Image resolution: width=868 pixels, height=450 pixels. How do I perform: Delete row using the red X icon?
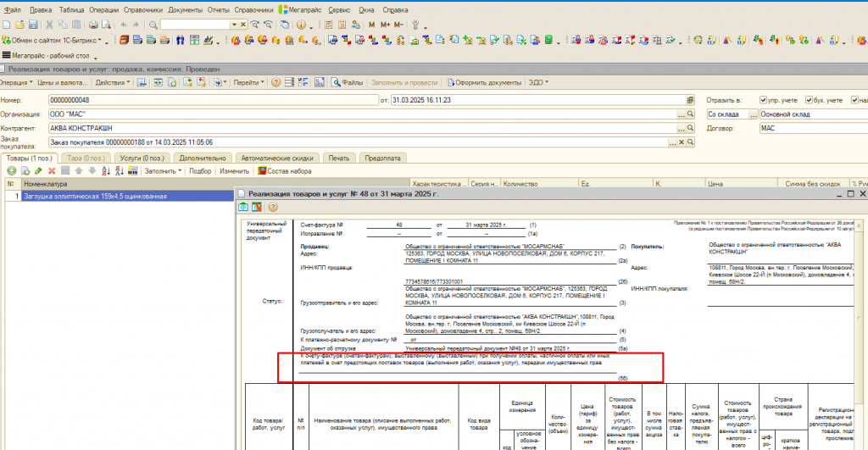point(52,171)
